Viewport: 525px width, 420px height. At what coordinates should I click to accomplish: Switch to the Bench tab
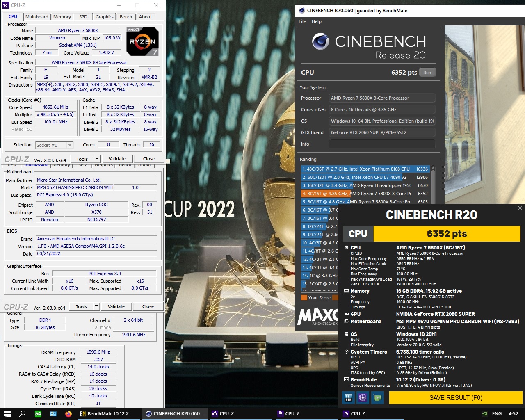(x=126, y=17)
